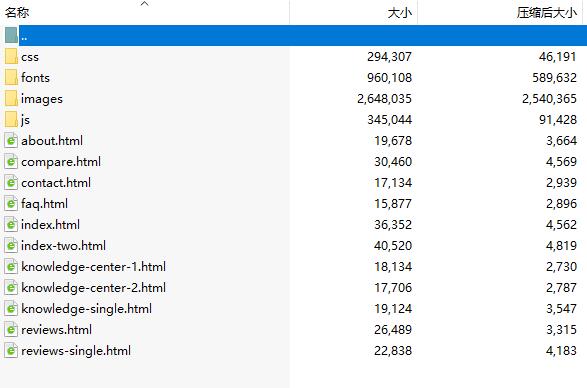
Task: Click the compressed size 3,547
Action: (561, 309)
